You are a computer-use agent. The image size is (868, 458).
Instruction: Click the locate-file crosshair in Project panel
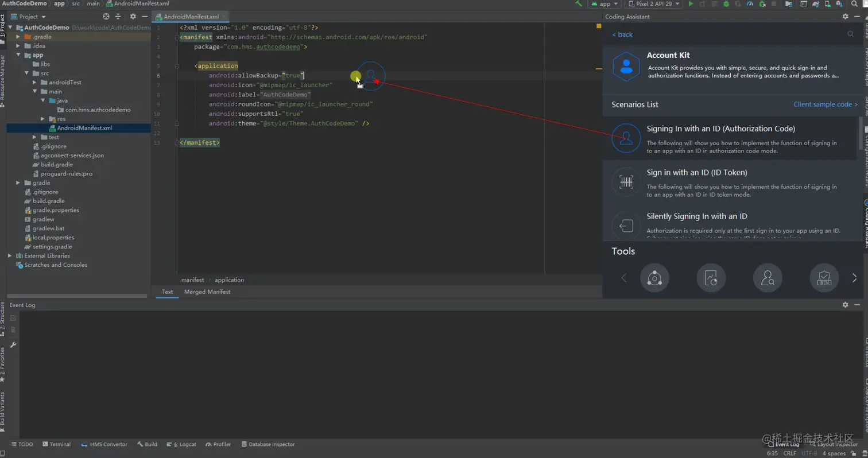[x=106, y=17]
